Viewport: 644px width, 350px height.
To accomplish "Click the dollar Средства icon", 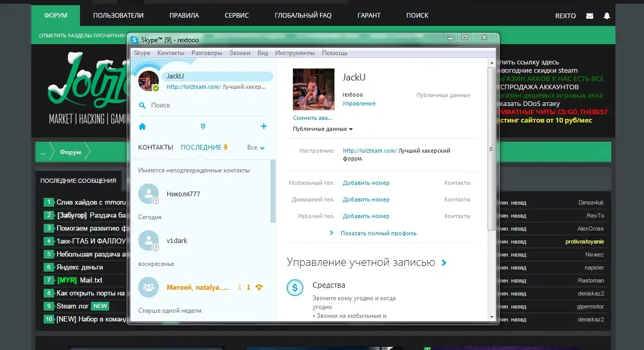I will 295,287.
